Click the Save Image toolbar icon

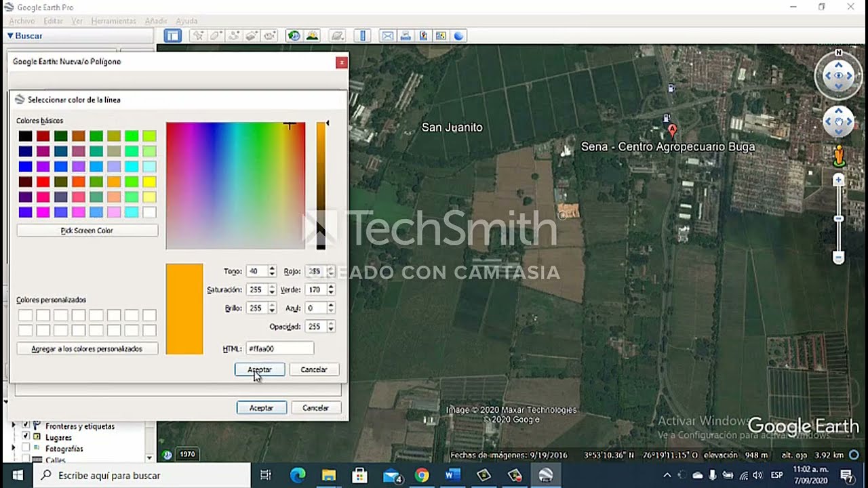pos(423,36)
